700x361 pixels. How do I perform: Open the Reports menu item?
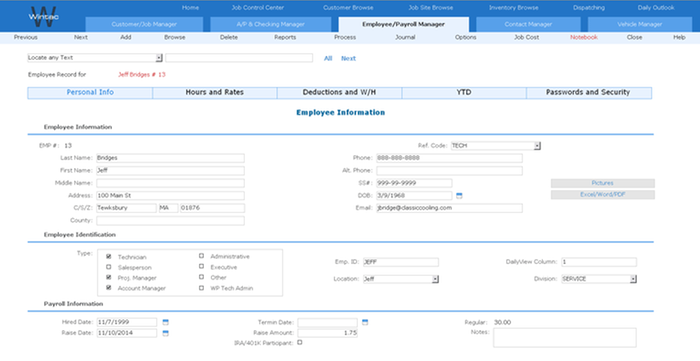285,37
